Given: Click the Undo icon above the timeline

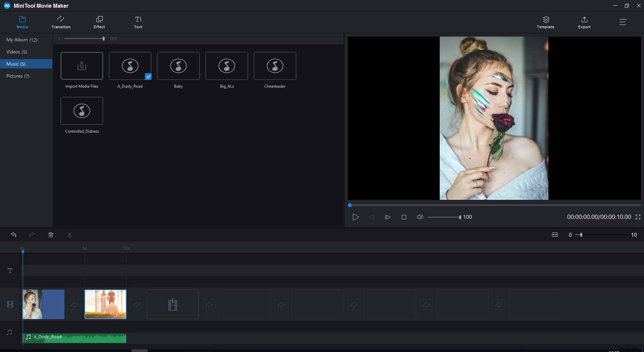Looking at the screenshot, I should pos(13,234).
